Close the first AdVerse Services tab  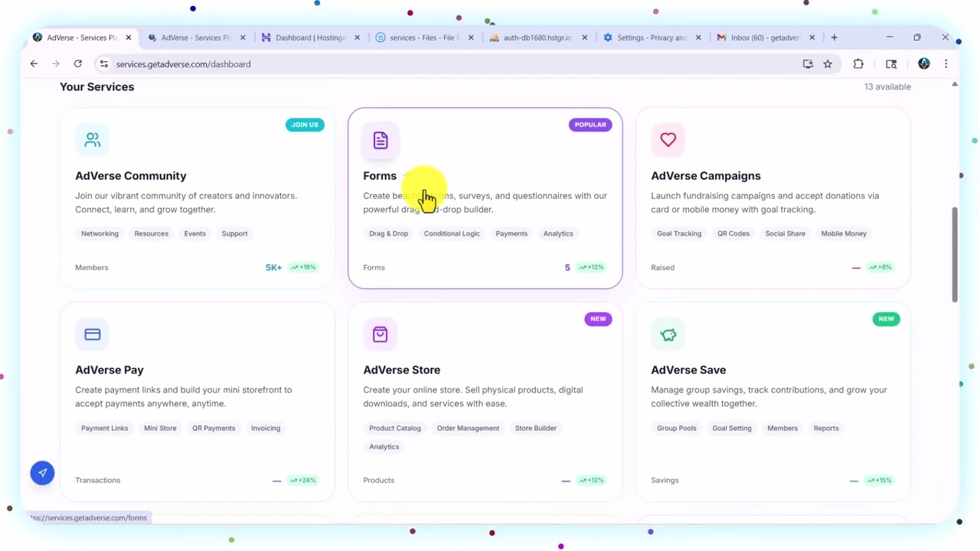tap(129, 37)
